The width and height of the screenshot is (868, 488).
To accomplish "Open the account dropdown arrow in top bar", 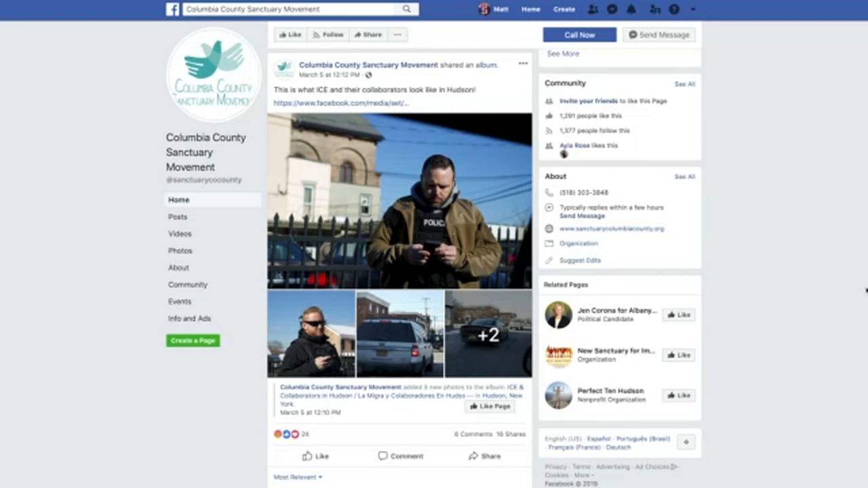I will [x=692, y=9].
